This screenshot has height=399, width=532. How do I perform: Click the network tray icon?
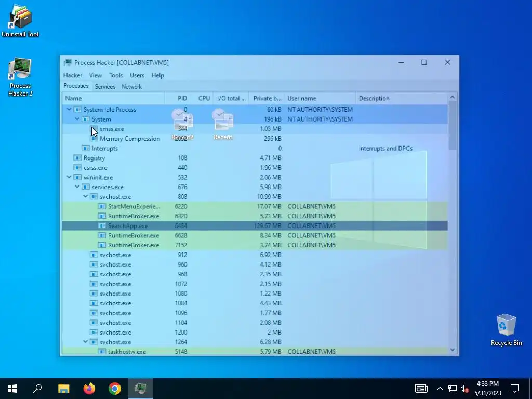pos(453,389)
